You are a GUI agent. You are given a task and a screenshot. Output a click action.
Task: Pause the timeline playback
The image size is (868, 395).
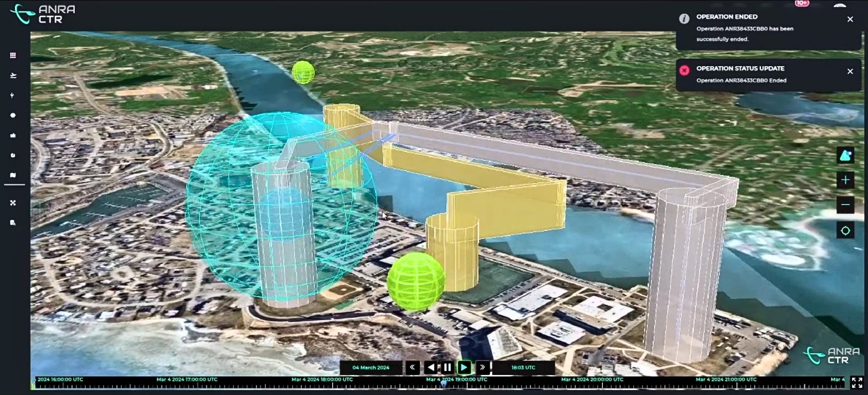(447, 367)
